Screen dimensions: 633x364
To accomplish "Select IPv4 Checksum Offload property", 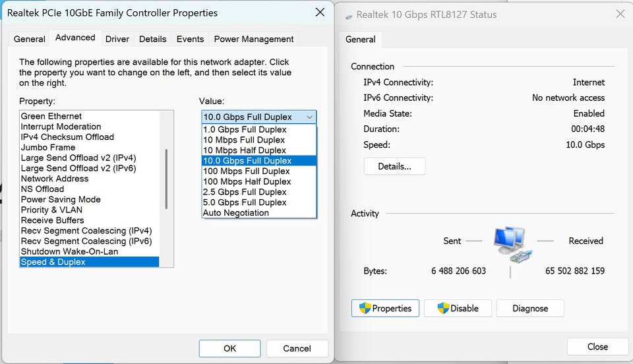I will 89,137.
